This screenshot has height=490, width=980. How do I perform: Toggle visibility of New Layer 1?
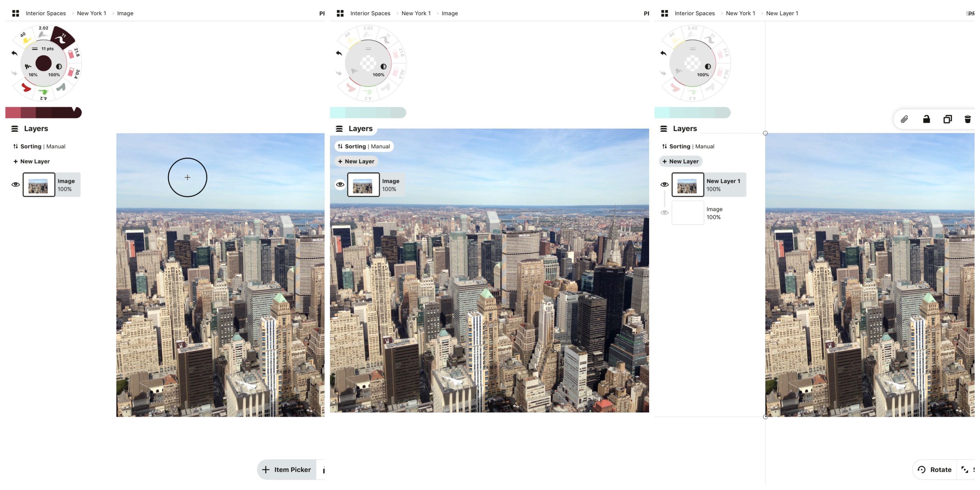point(665,185)
